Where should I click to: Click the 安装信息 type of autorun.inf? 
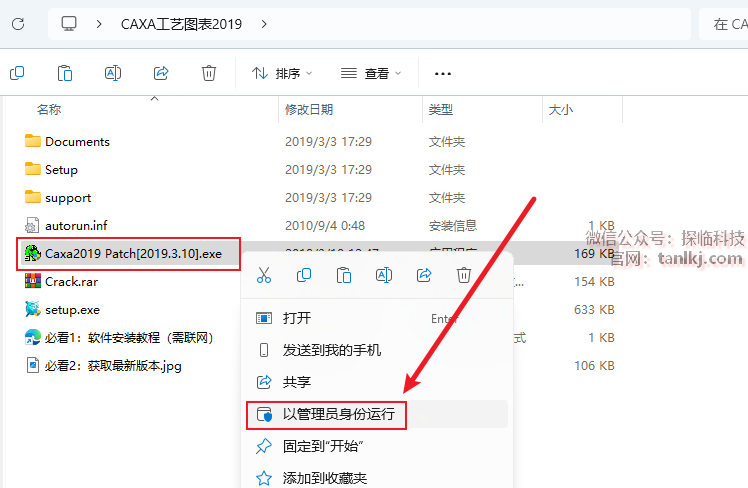tap(453, 226)
